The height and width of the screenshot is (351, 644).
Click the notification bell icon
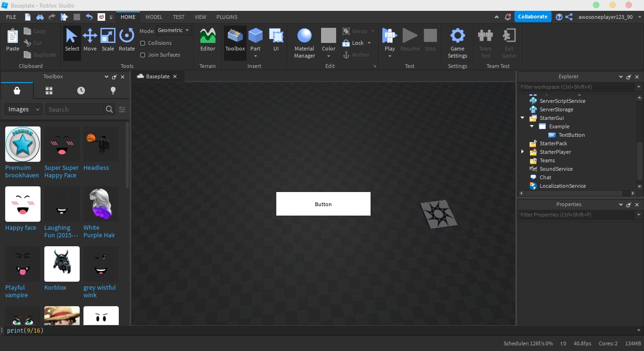[508, 17]
